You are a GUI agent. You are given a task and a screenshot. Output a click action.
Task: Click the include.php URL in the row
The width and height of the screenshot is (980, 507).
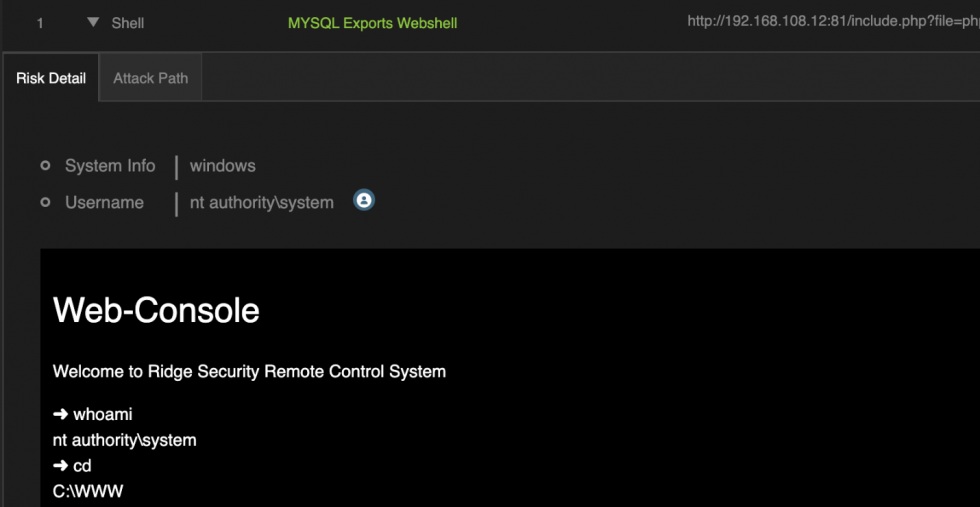(832, 21)
